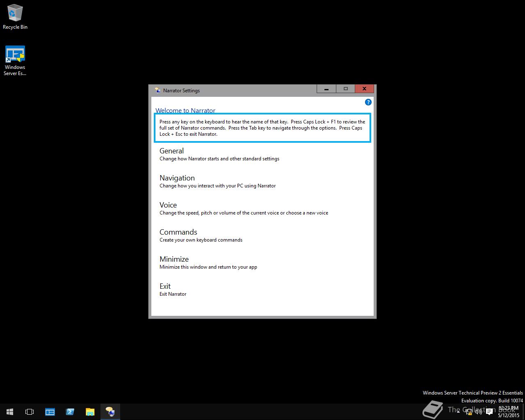Click 'Change the speed, pitch or volume' text
Image resolution: width=525 pixels, height=420 pixels.
coord(244,213)
